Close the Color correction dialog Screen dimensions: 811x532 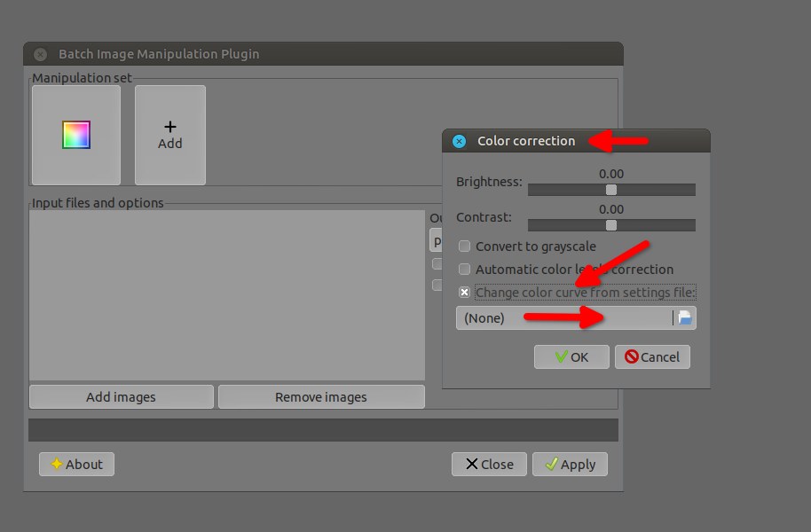point(459,141)
